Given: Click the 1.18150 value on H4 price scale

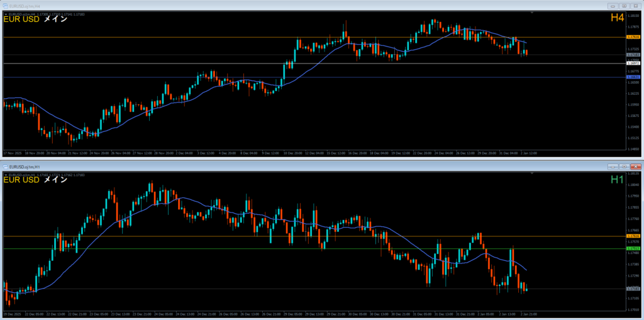Looking at the screenshot, I should [633, 16].
